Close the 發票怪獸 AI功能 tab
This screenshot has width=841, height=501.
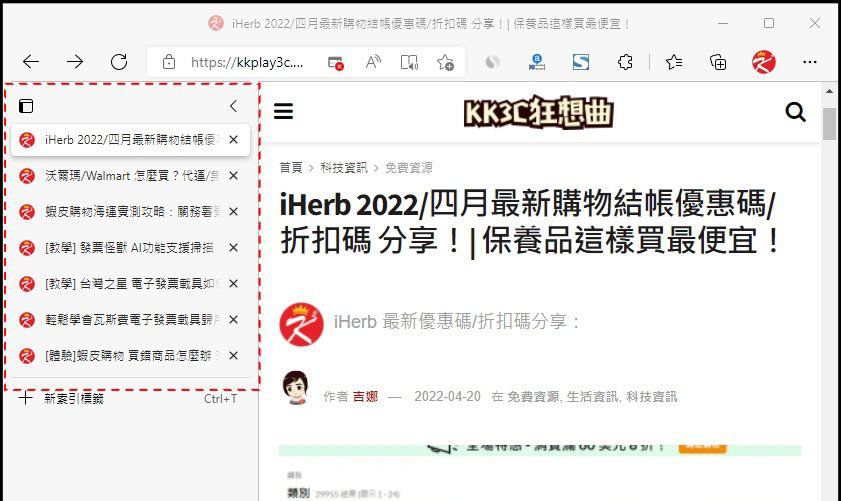(x=233, y=248)
